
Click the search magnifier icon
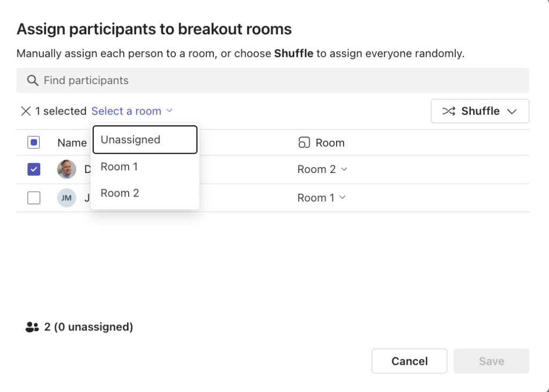(x=33, y=80)
